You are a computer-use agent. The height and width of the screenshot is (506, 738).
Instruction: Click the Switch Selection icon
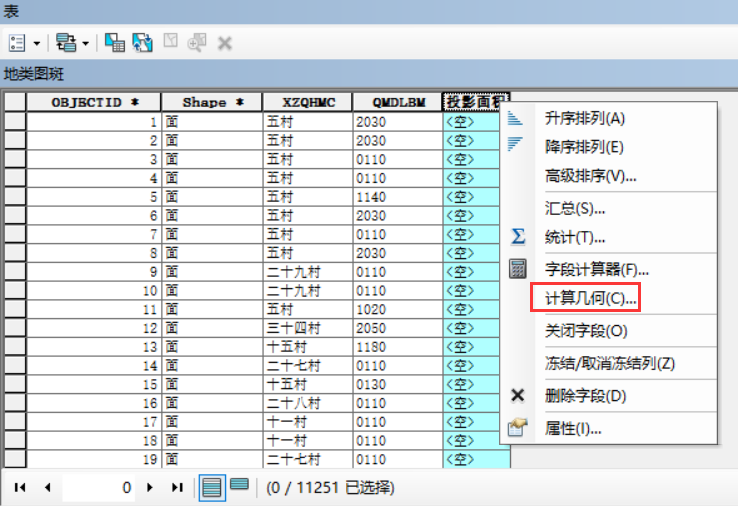pos(142,42)
